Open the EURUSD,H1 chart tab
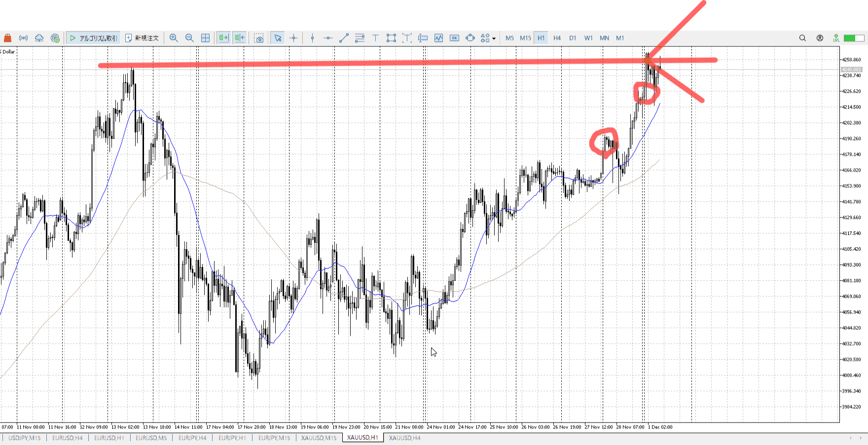This screenshot has height=445, width=868. [x=109, y=438]
